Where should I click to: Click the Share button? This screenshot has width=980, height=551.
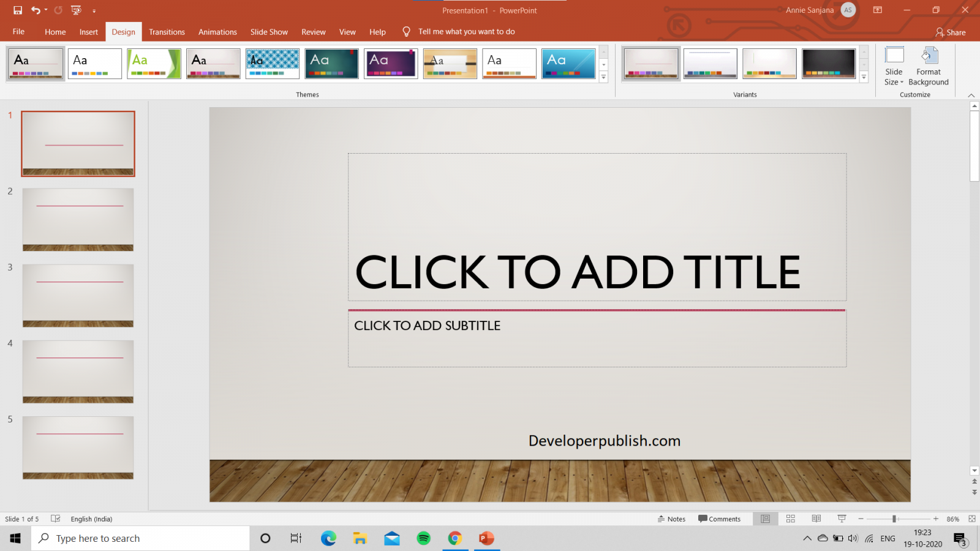pos(950,32)
